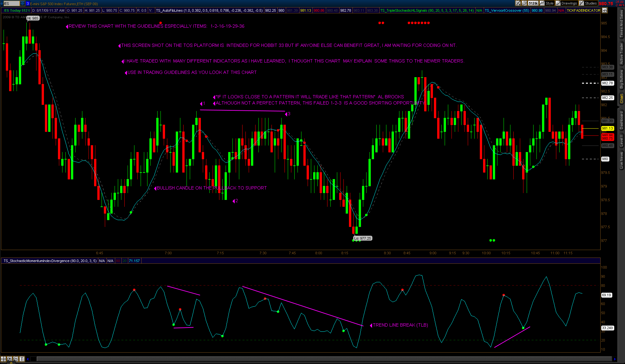Click the 69.19 oscillator value label
This screenshot has width=625, height=364.
[x=606, y=295]
